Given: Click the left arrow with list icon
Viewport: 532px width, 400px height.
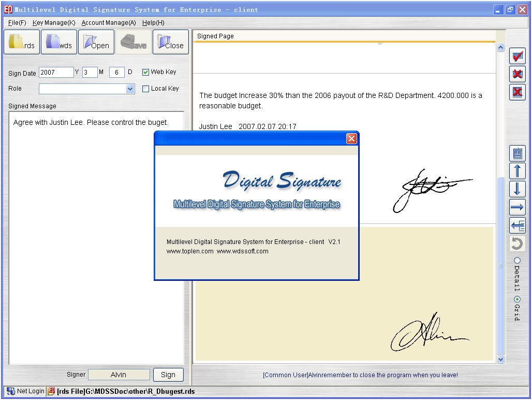Looking at the screenshot, I should point(518,225).
